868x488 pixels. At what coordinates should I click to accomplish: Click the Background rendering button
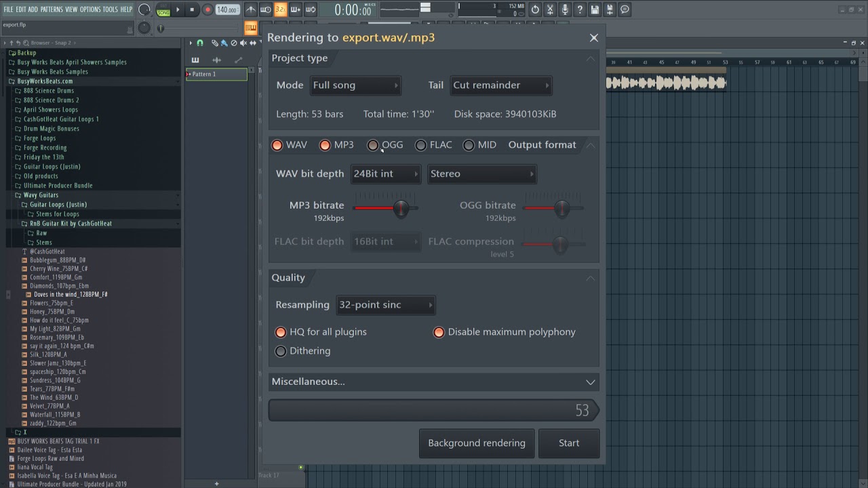point(477,443)
